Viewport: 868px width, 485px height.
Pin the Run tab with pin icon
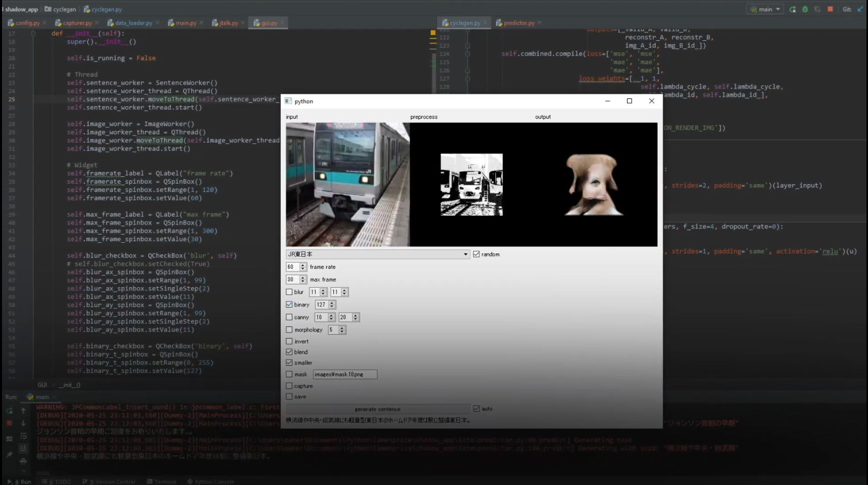(x=9, y=454)
